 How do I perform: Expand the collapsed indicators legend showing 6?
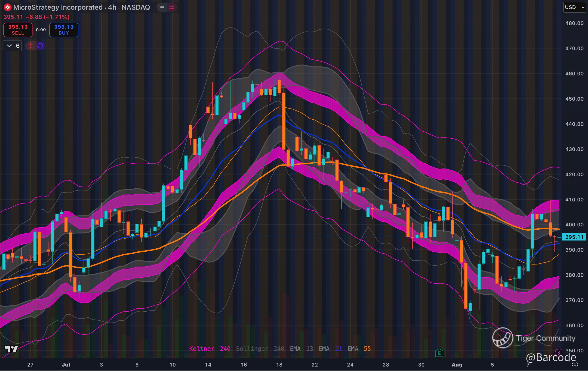click(12, 46)
